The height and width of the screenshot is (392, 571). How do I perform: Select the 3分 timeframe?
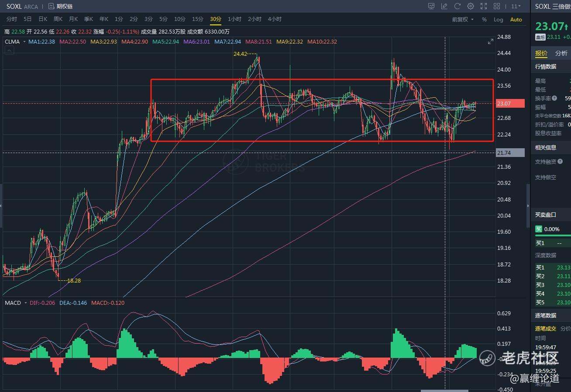pos(148,19)
